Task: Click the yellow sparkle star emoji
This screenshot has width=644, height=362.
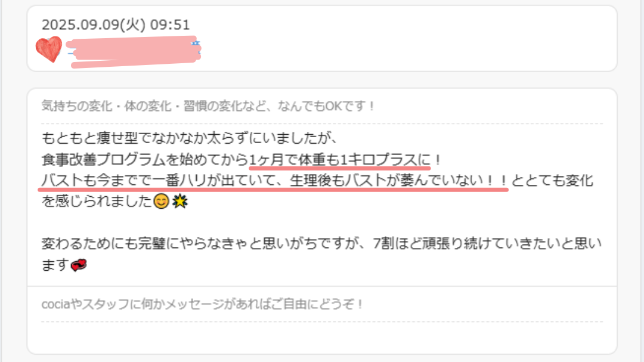Action: coord(180,202)
